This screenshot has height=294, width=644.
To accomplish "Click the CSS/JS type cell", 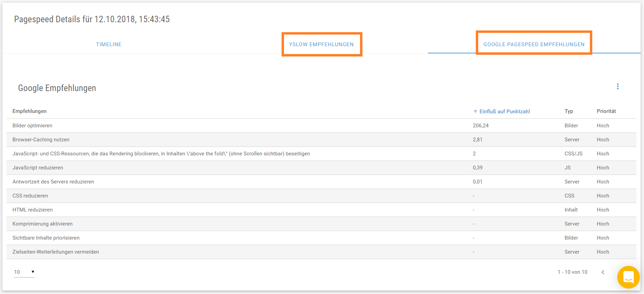I will click(x=573, y=154).
